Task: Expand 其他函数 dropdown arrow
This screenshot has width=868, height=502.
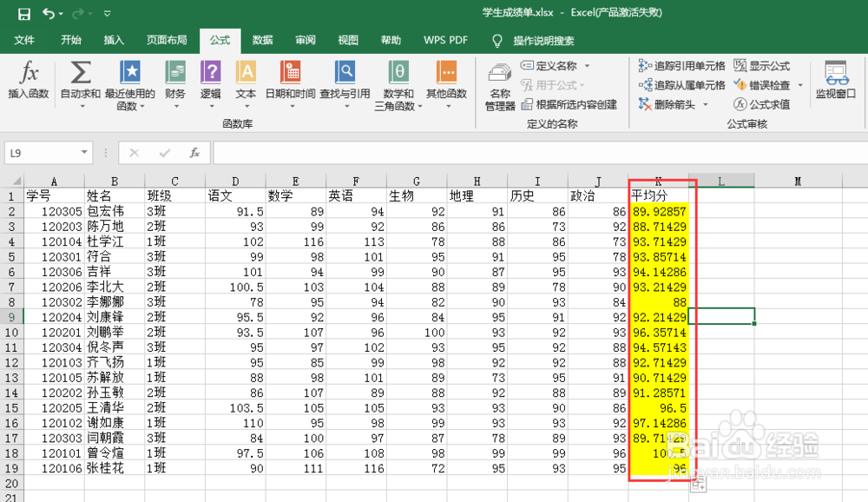Action: (449, 106)
